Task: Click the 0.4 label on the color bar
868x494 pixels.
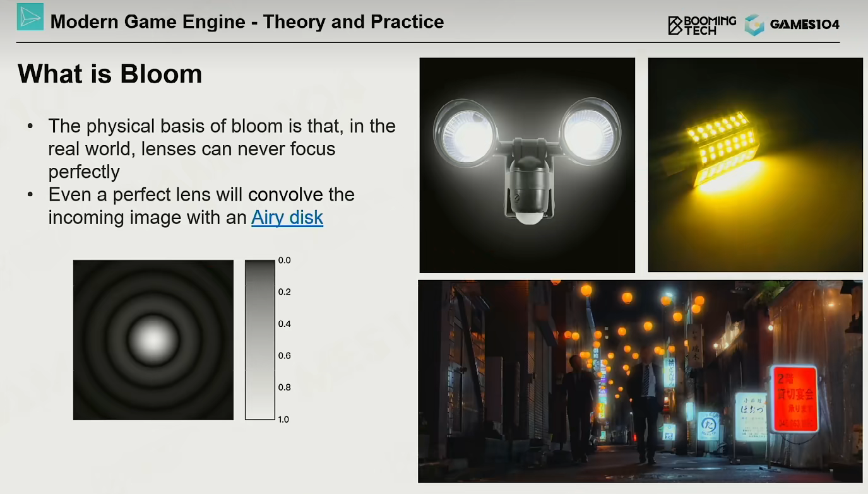Action: [x=284, y=324]
